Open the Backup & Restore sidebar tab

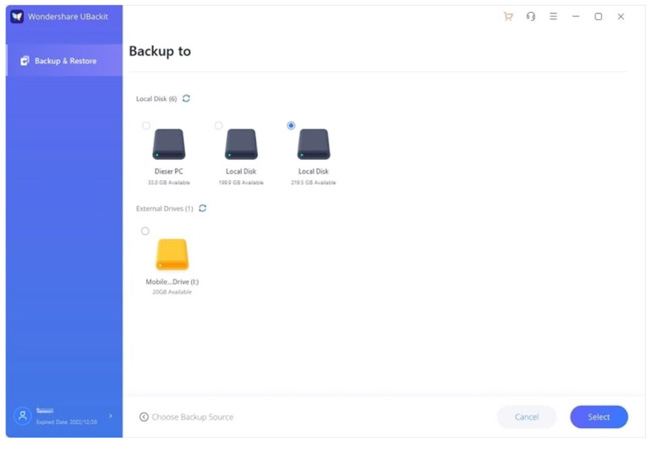coord(64,61)
